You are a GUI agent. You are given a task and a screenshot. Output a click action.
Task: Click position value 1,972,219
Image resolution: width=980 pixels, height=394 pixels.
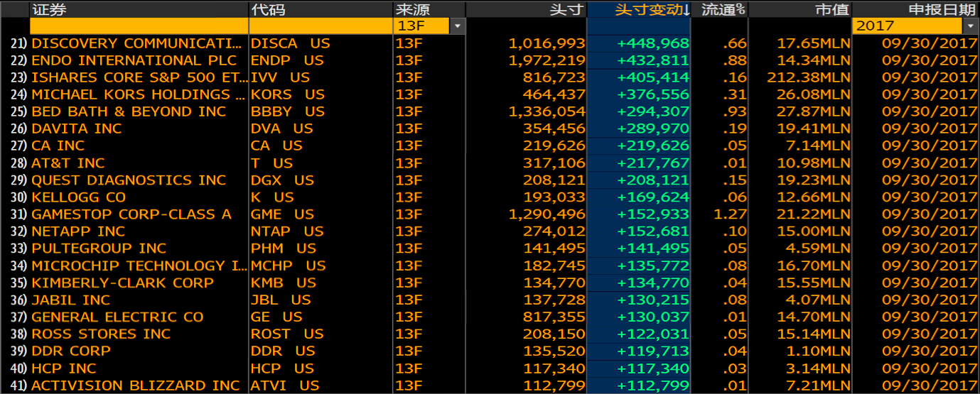[546, 60]
